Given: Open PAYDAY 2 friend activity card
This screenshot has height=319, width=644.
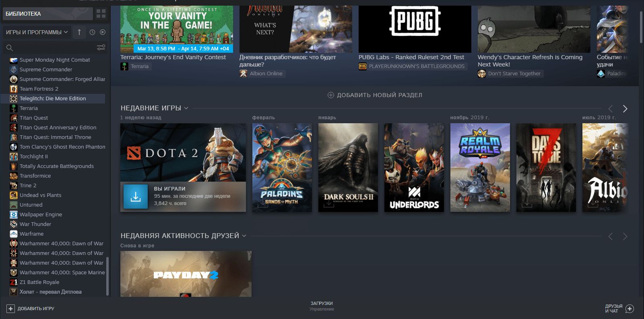Looking at the screenshot, I should (x=186, y=274).
